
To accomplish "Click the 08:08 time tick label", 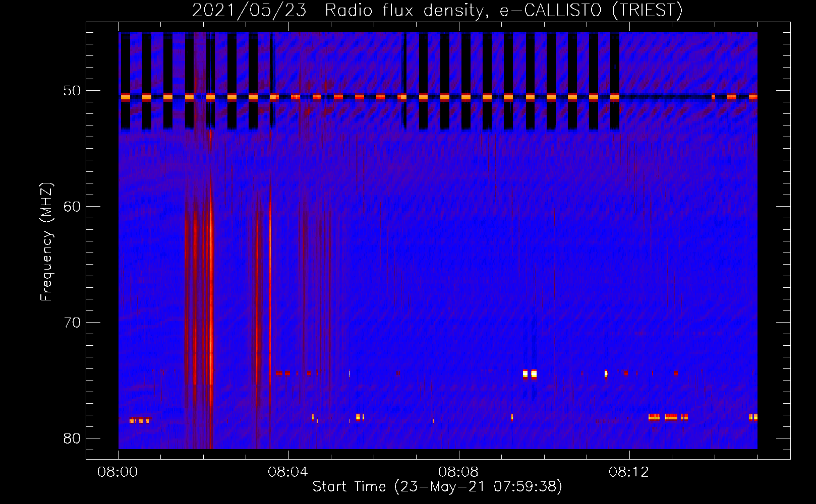I will click(458, 473).
